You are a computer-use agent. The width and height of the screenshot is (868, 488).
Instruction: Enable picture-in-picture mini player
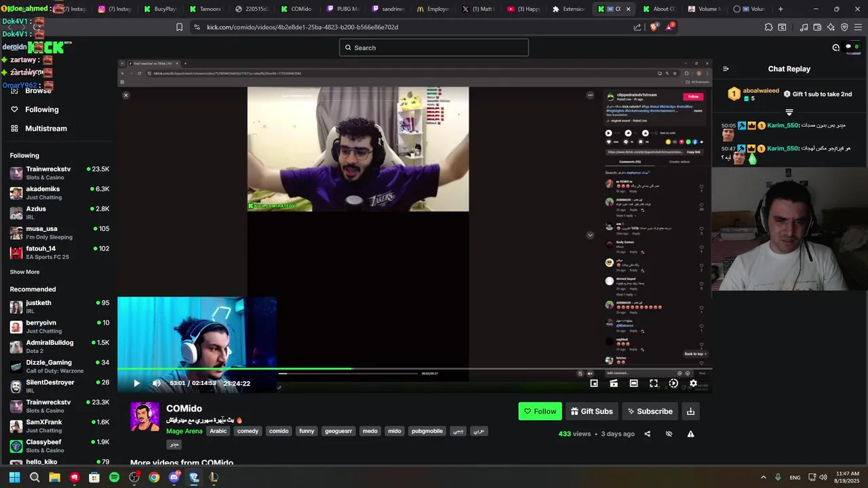coord(594,383)
